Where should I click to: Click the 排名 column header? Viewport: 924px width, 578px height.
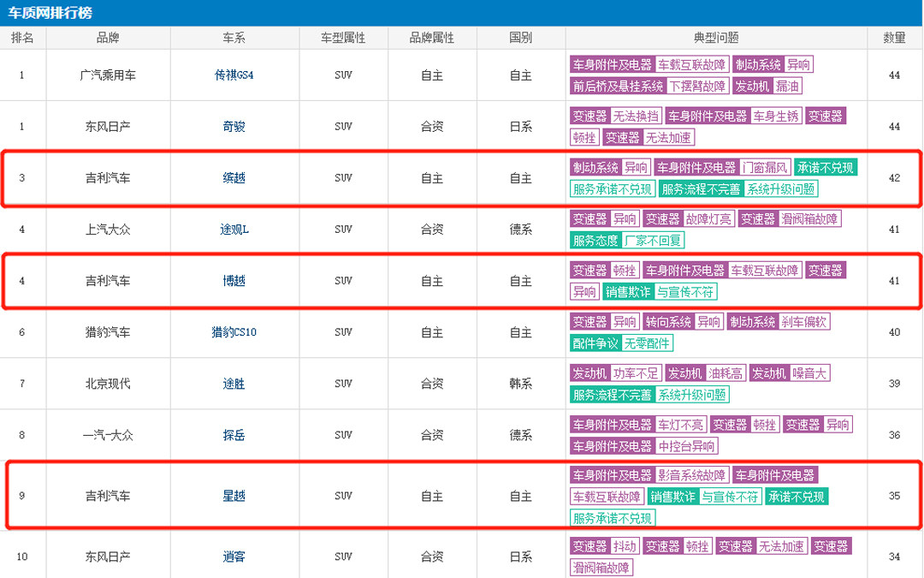pyautogui.click(x=22, y=39)
